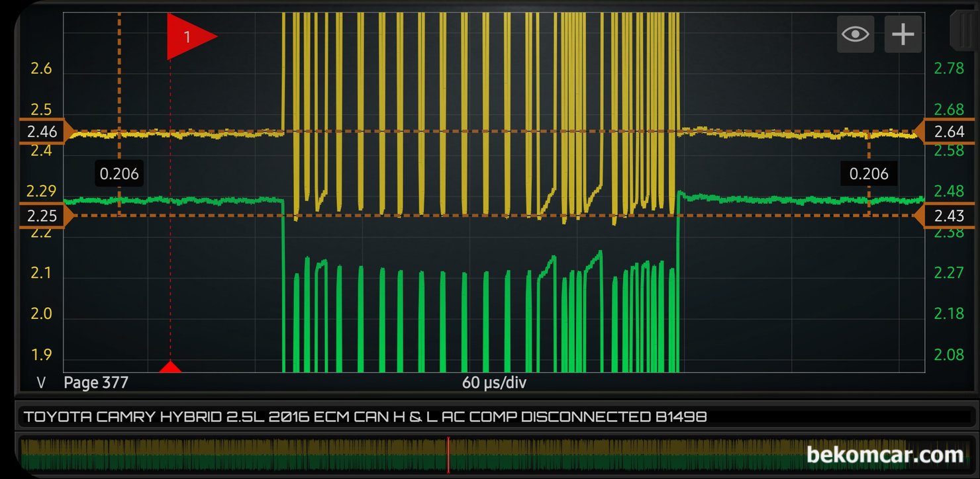Open the 60 µs/div timebase setting
980x479 pixels.
[x=494, y=382]
